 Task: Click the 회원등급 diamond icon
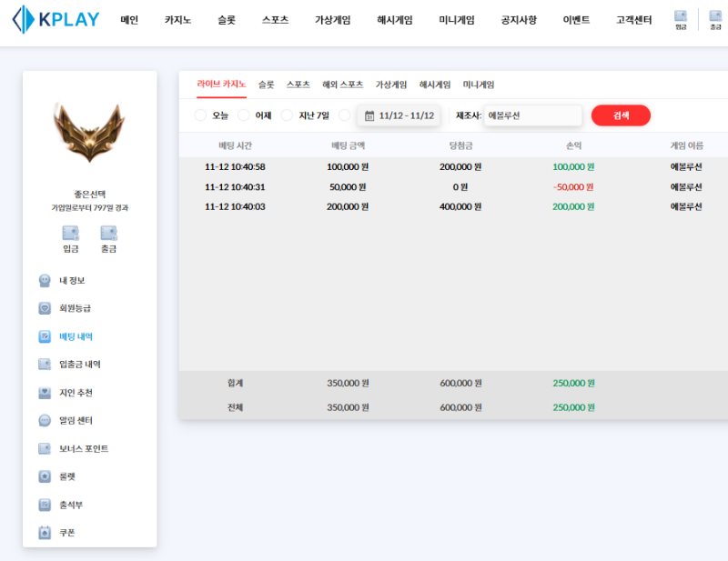pos(45,309)
